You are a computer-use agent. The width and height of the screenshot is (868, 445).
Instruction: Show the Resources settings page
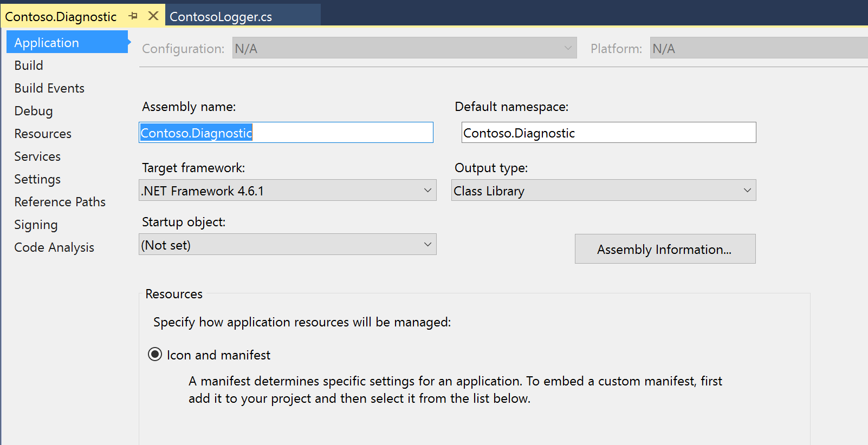pyautogui.click(x=43, y=134)
